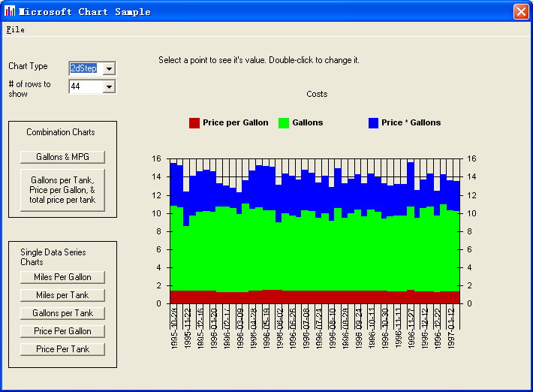Viewport: 533px width, 392px height.
Task: Select the Costs chart title
Action: (317, 94)
